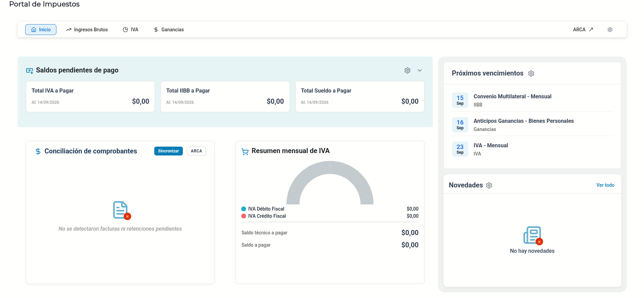Click the pie-chart icon beside IVA tab
The width and height of the screenshot is (644, 298).
coord(125,30)
